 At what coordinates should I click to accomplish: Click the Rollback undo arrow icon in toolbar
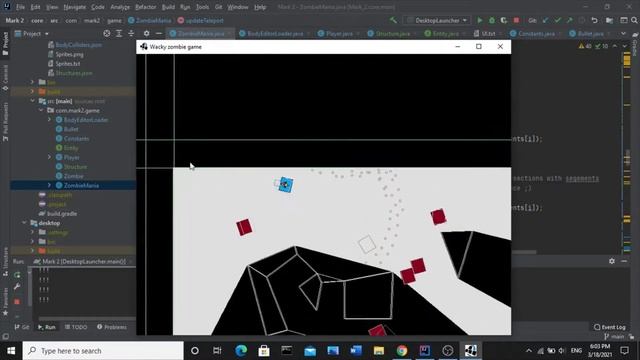pos(594,20)
